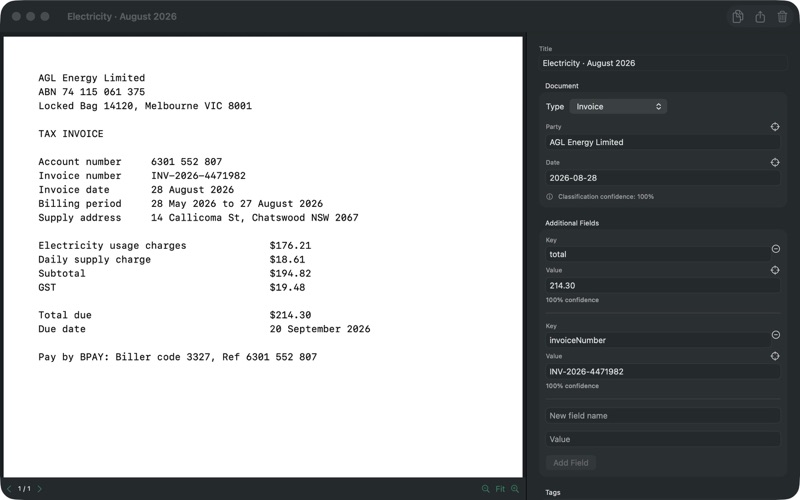The image size is (800, 500).
Task: Click the Total due amount $214.30
Action: point(290,315)
